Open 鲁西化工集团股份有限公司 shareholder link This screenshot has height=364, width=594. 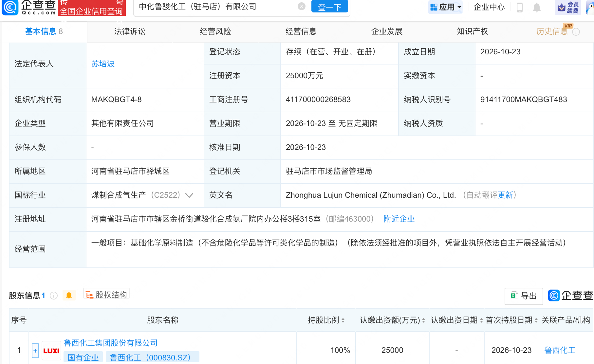click(x=111, y=343)
